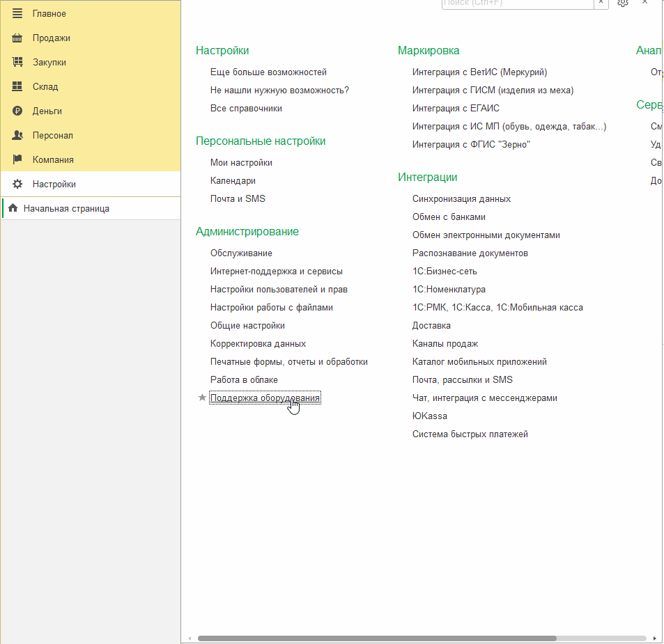Screen dimensions: 664x644
Task: Open Деньги via the ruble icon
Action: click(17, 111)
